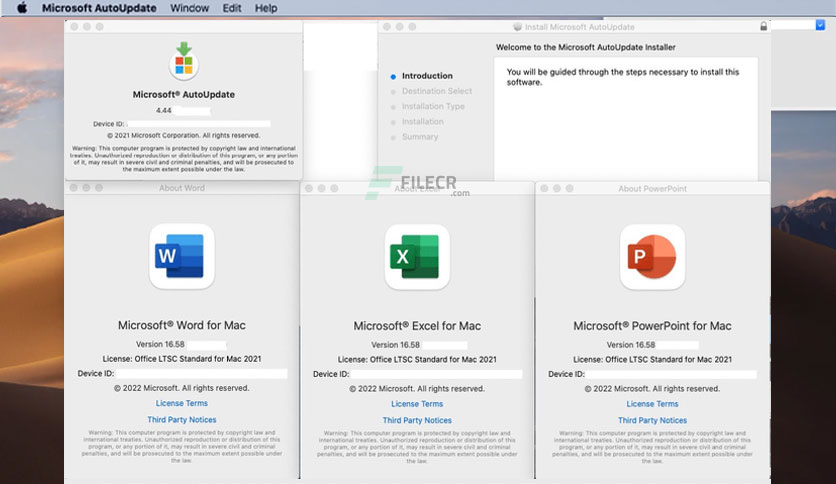The image size is (836, 484).
Task: Select the Installation step in installer
Action: [422, 122]
